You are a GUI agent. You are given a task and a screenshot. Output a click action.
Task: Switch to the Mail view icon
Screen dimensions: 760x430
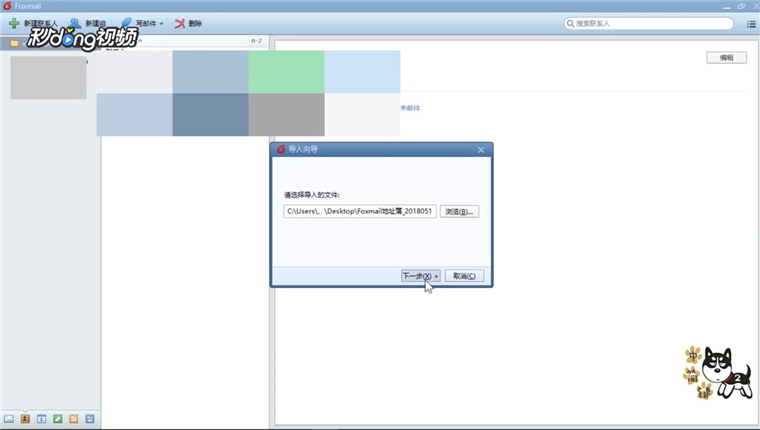[9, 419]
